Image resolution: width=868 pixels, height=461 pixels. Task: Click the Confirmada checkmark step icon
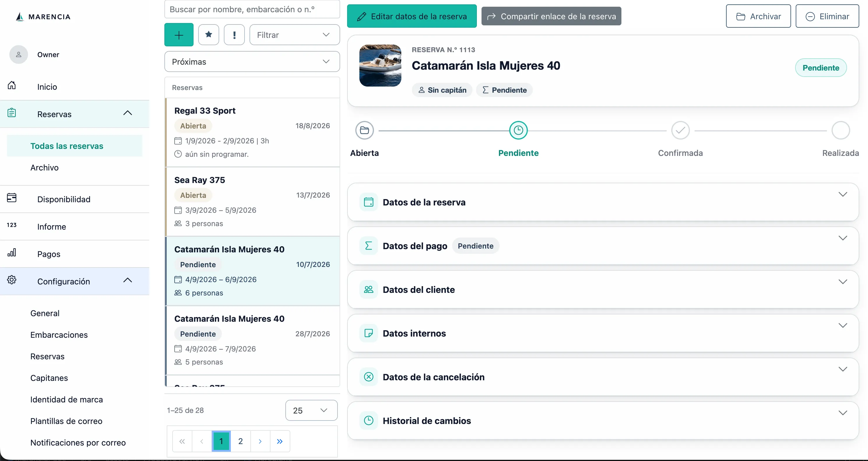(x=680, y=131)
